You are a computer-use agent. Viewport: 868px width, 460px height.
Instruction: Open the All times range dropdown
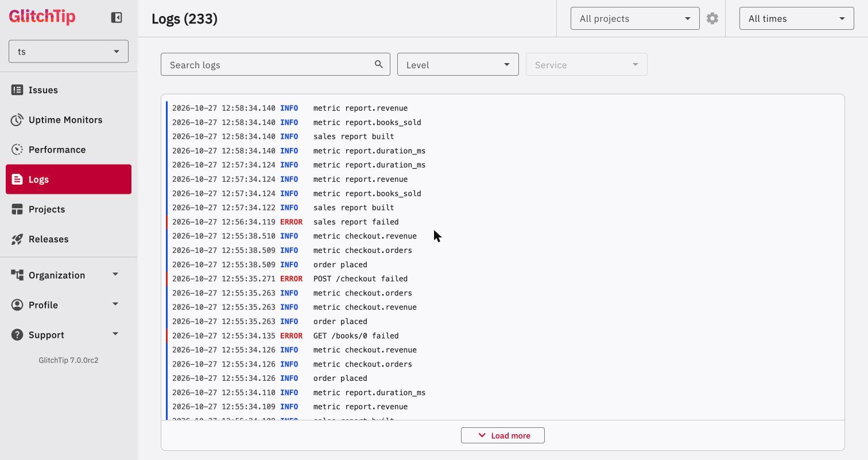[796, 18]
